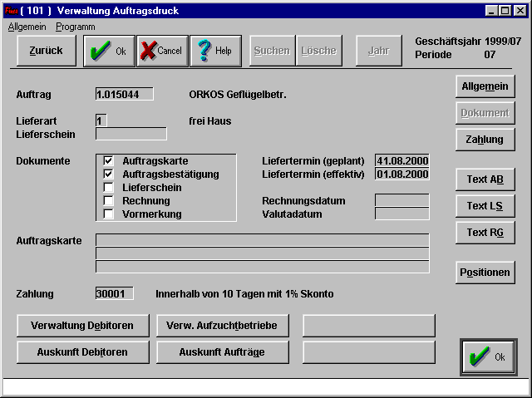
Task: Check the Rechnung checkbox
Action: click(108, 201)
